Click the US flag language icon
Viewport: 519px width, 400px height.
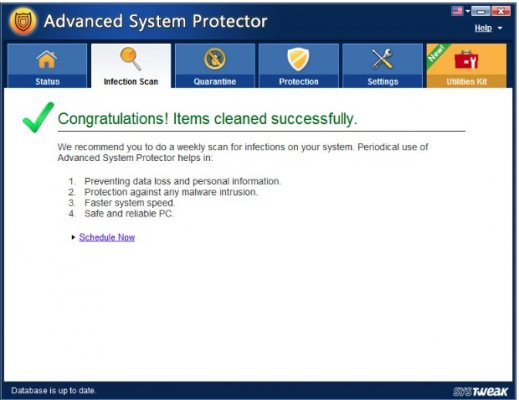coord(457,11)
